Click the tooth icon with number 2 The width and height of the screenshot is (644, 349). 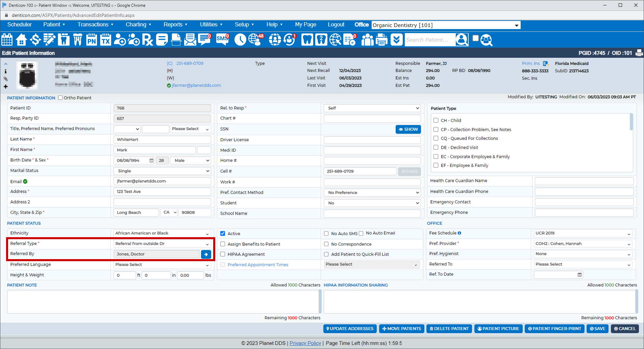pyautogui.click(x=321, y=40)
